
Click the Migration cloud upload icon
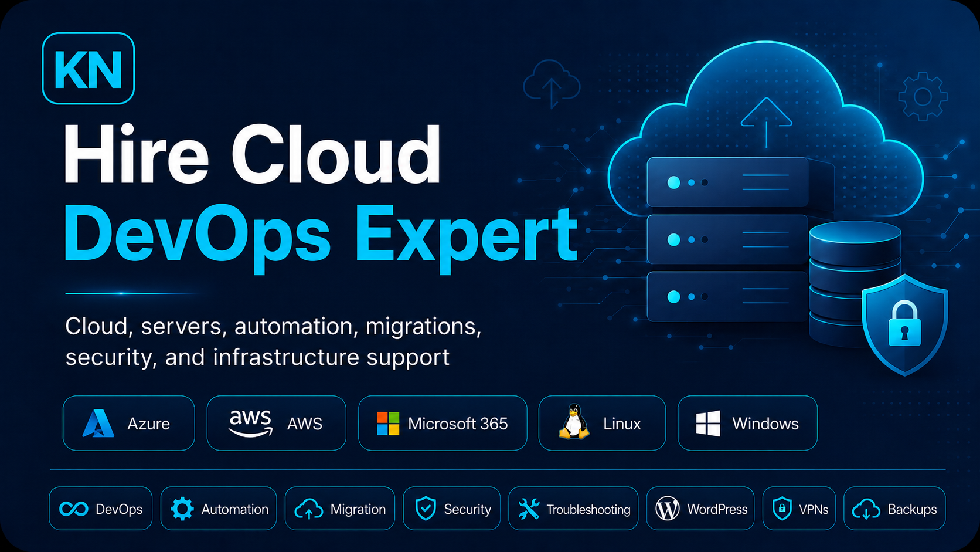(308, 509)
